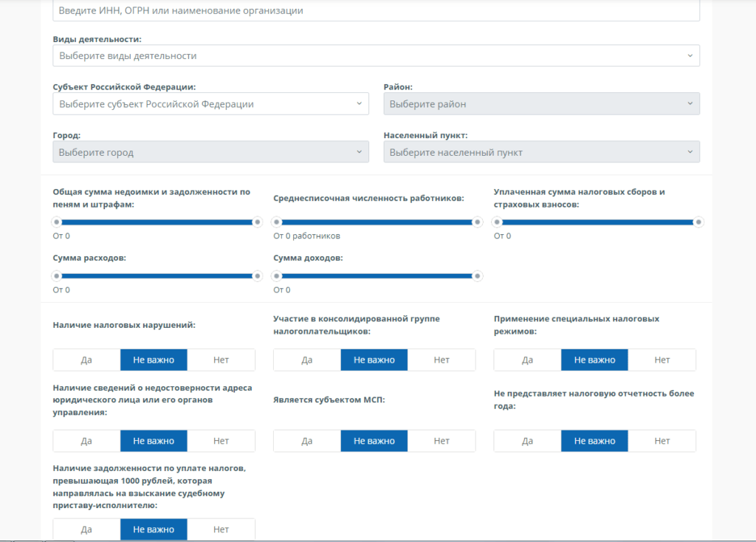Expand Субъект Российской Федерации dropdown

pos(210,104)
